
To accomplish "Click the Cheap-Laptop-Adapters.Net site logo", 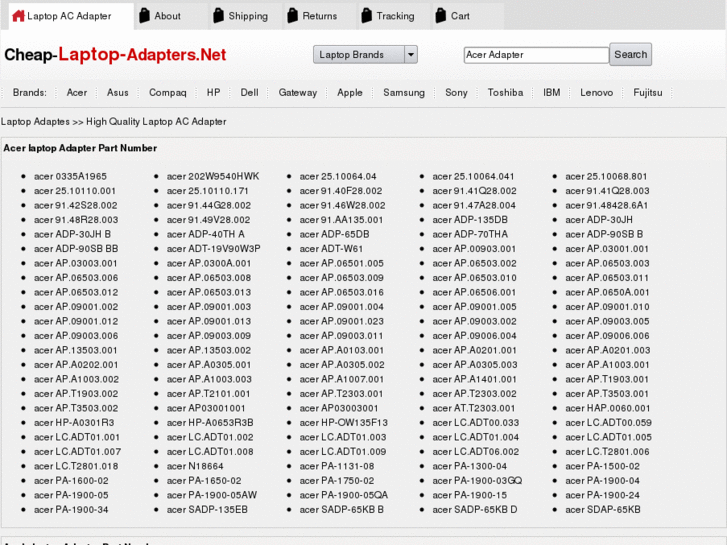I will pos(115,55).
